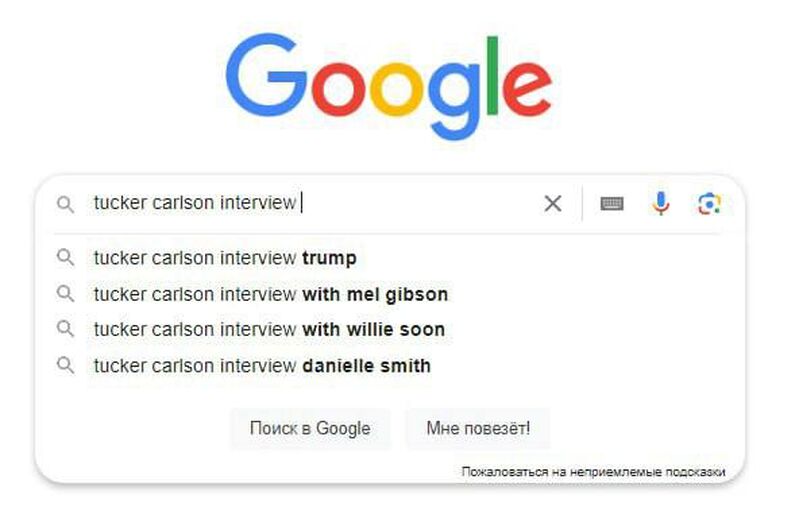Click the bold word "trump" in suggestions

point(329,258)
